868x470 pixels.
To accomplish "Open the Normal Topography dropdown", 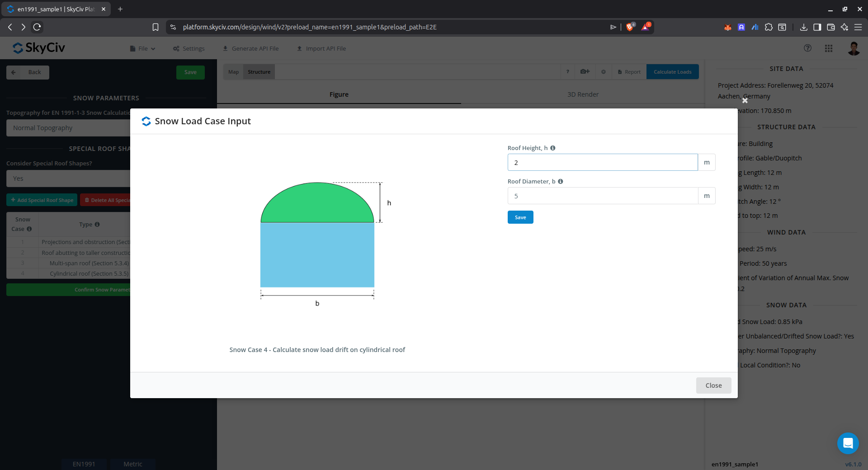I will (68, 128).
